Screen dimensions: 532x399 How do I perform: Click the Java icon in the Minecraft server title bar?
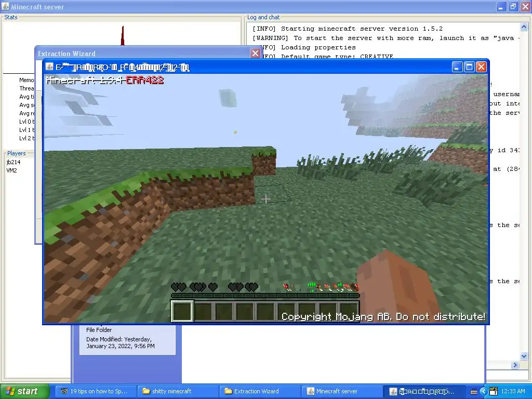point(5,6)
